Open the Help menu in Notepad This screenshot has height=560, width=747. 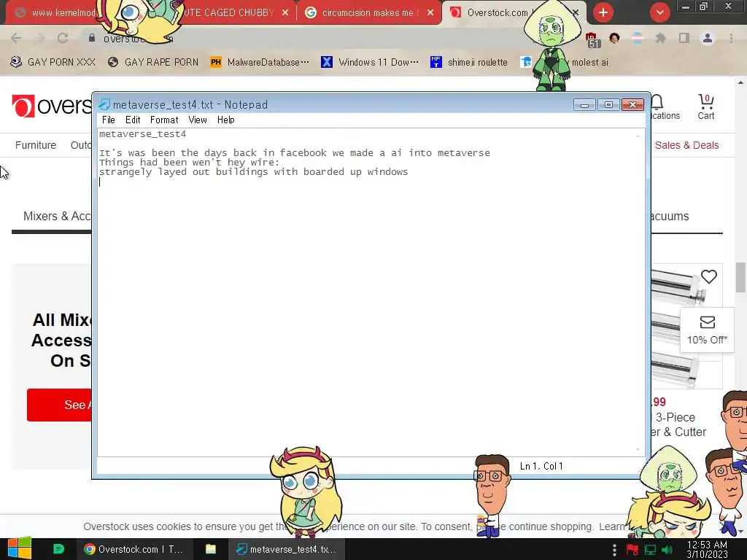[226, 120]
